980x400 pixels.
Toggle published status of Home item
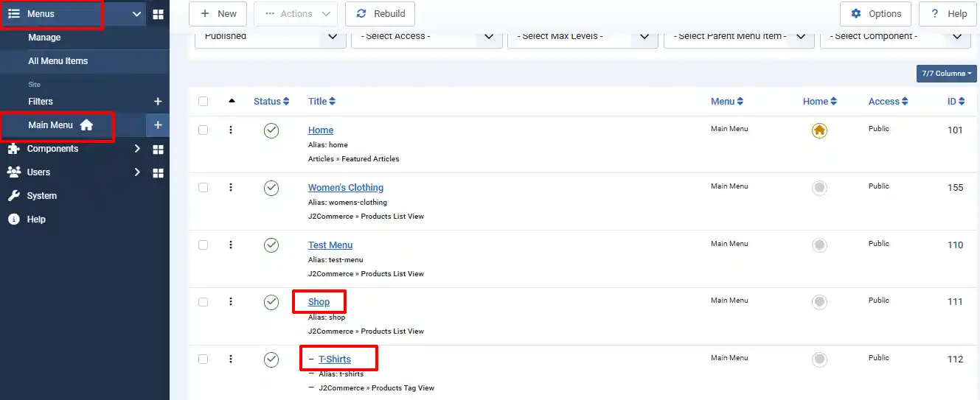[x=271, y=130]
